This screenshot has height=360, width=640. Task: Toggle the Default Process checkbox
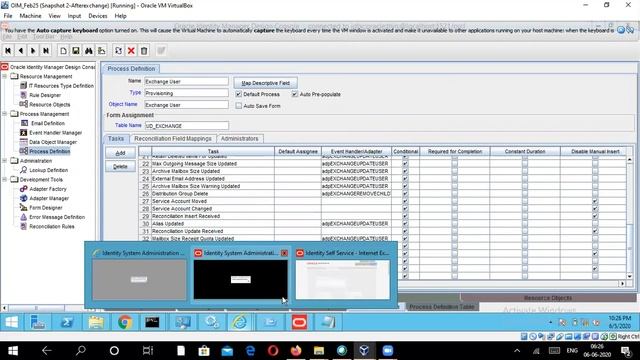(x=238, y=94)
